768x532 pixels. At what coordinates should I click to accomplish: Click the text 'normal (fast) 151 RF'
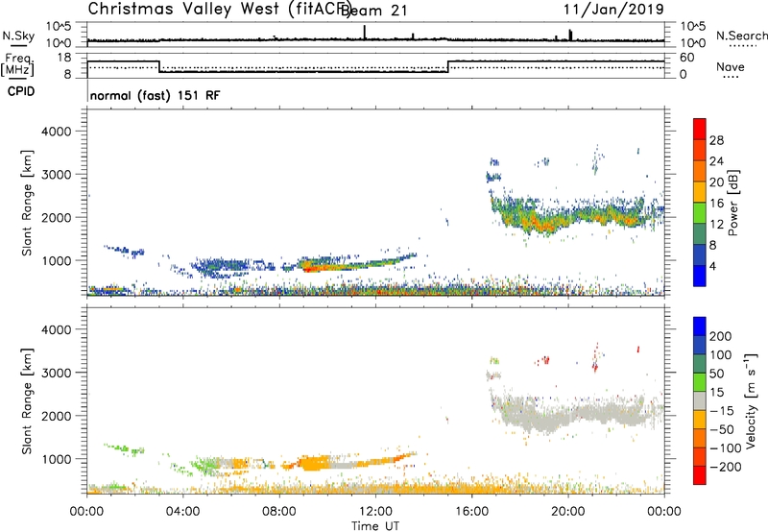(x=156, y=95)
